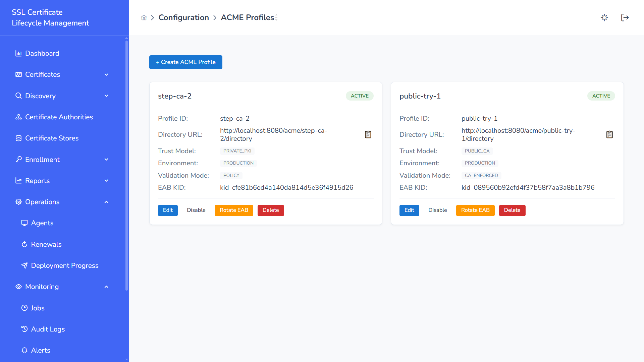The height and width of the screenshot is (362, 644).
Task: Open the Dashboard from the sidebar
Action: click(x=38, y=53)
